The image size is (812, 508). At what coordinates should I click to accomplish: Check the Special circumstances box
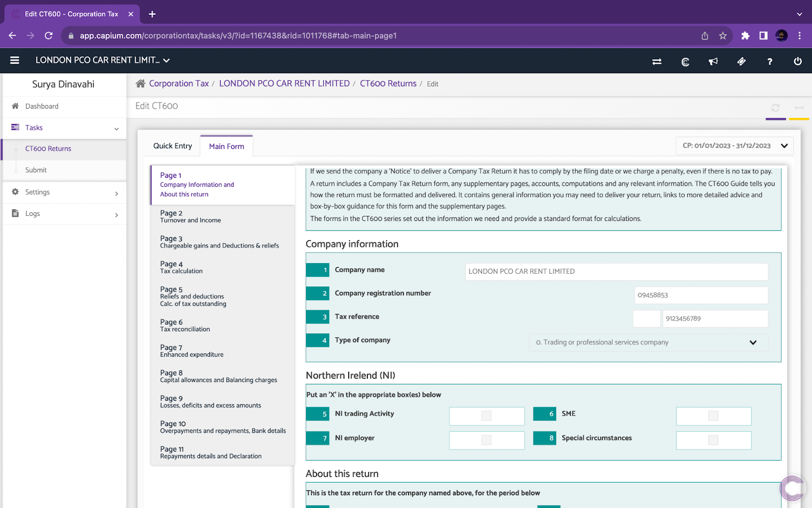coord(713,440)
